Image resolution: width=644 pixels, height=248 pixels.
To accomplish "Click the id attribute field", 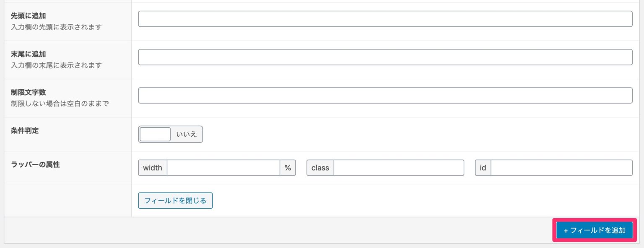I will [561, 168].
